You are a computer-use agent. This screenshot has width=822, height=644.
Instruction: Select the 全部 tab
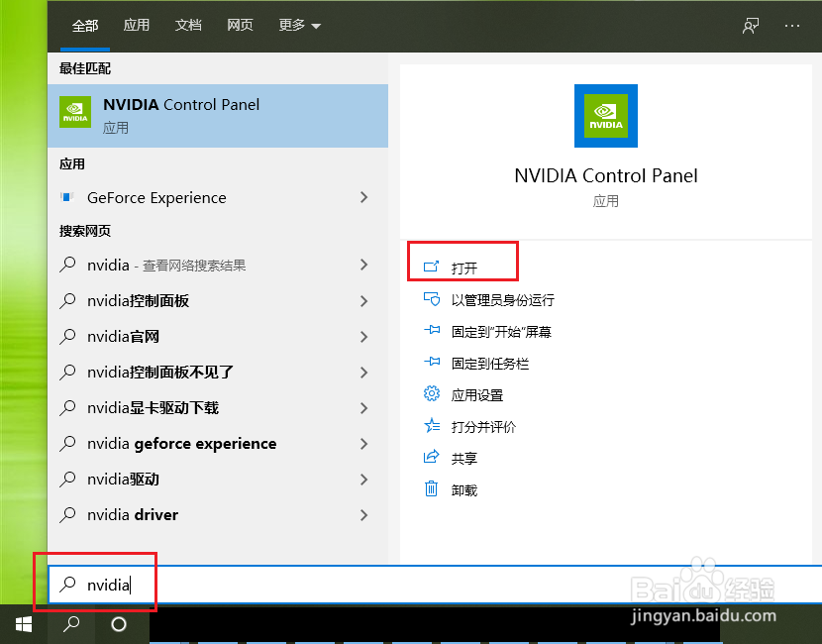(x=85, y=25)
